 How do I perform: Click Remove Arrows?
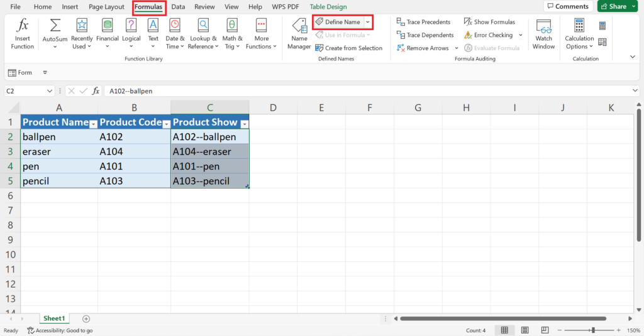423,48
